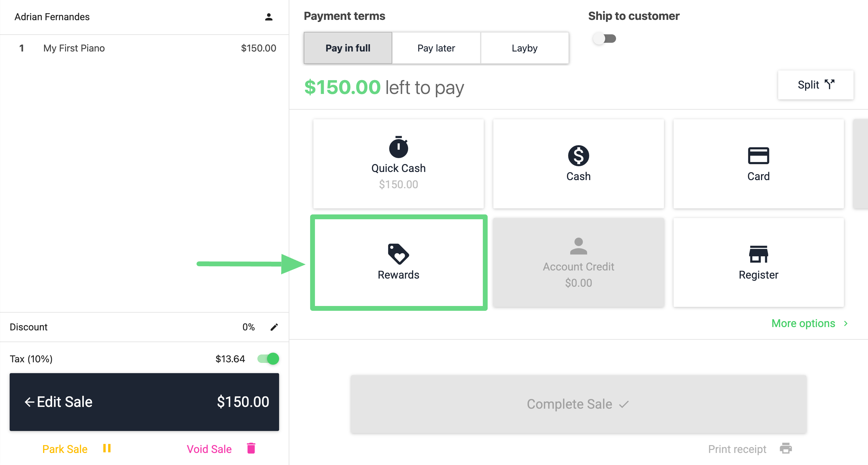
Task: Open the Split payment button
Action: pyautogui.click(x=816, y=85)
